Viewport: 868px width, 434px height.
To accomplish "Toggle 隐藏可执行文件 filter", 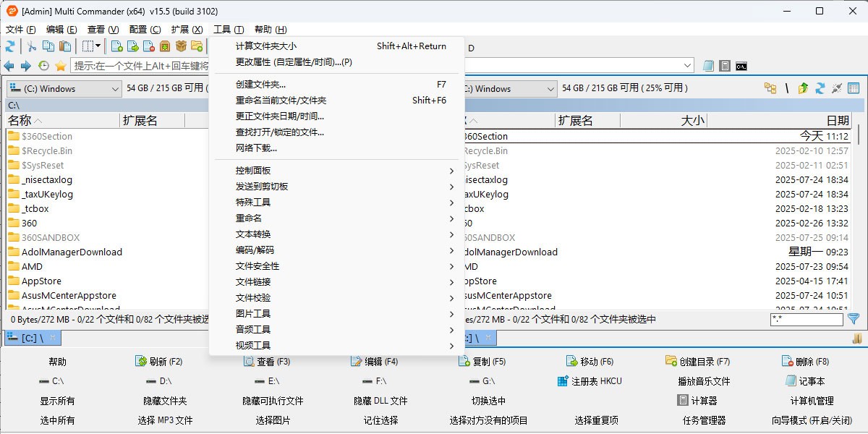I will click(272, 400).
